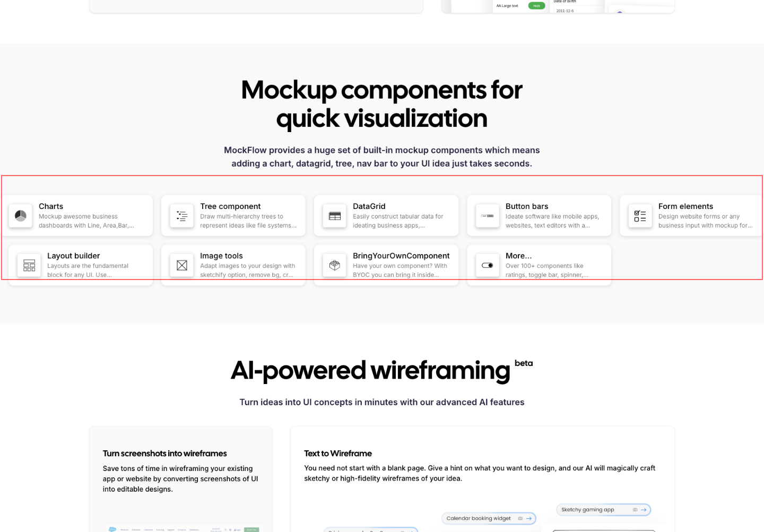Click camera icon in Calendar booking widget prompt
The height and width of the screenshot is (532, 764).
[x=520, y=518]
